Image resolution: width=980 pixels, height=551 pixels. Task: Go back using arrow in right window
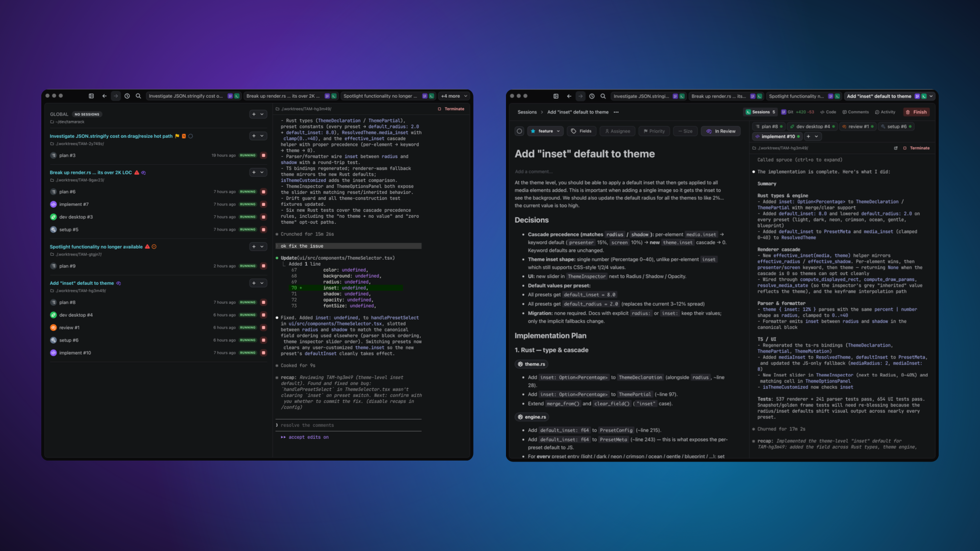pos(569,96)
